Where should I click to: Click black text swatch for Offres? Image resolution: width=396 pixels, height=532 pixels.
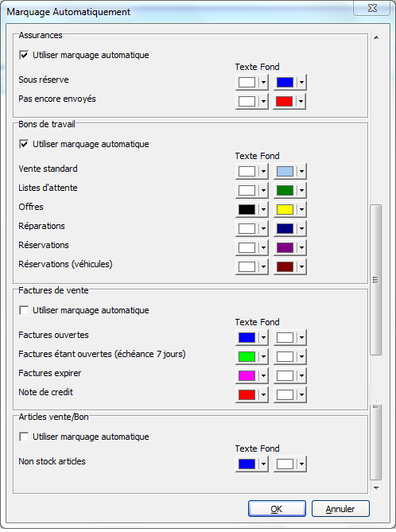pyautogui.click(x=247, y=209)
